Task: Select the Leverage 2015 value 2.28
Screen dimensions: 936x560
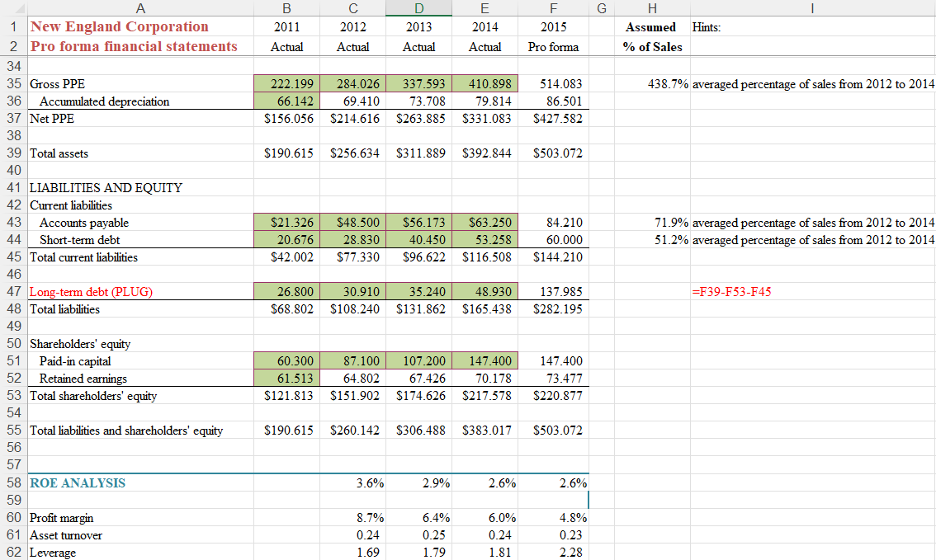Action: point(553,553)
